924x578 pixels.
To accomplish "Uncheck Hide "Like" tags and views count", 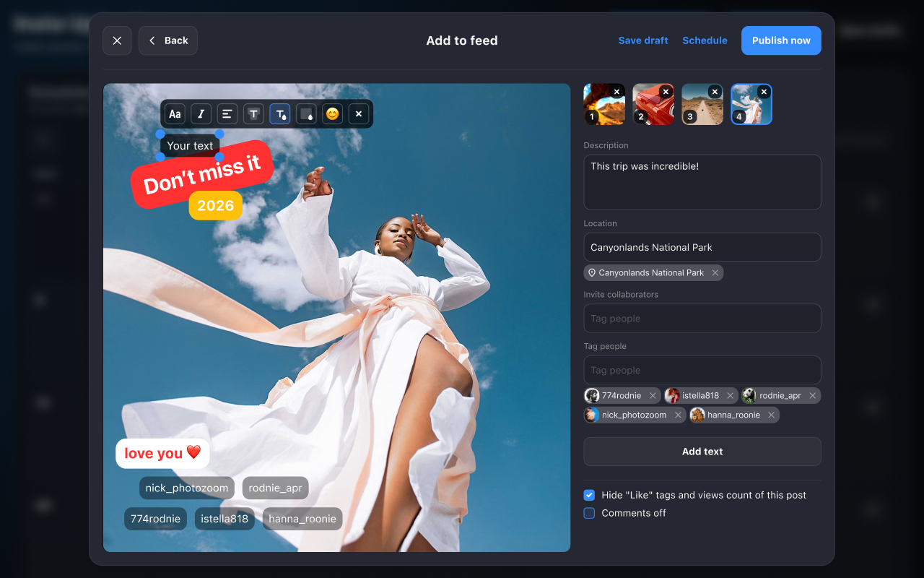I will [589, 495].
